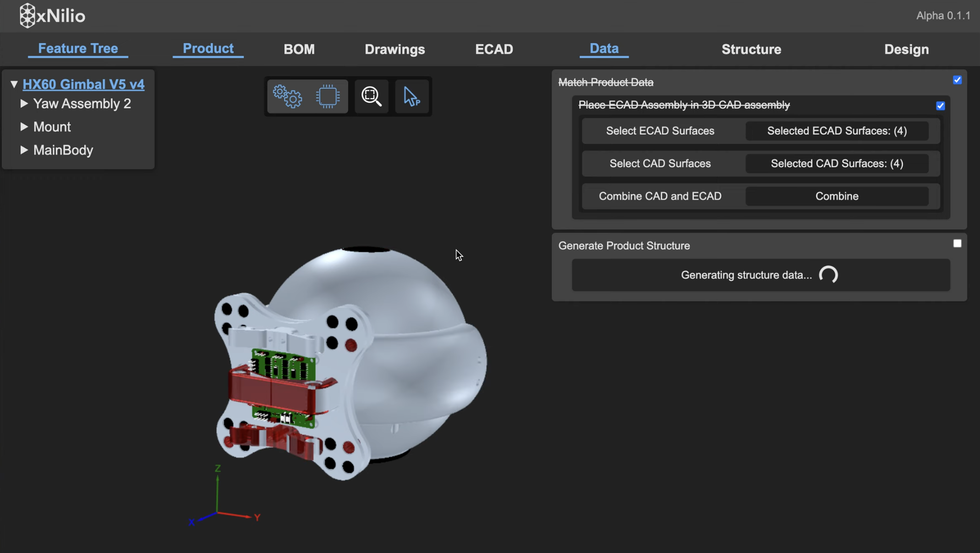Open the Drawings tab
Image resolution: width=980 pixels, height=553 pixels.
point(394,50)
